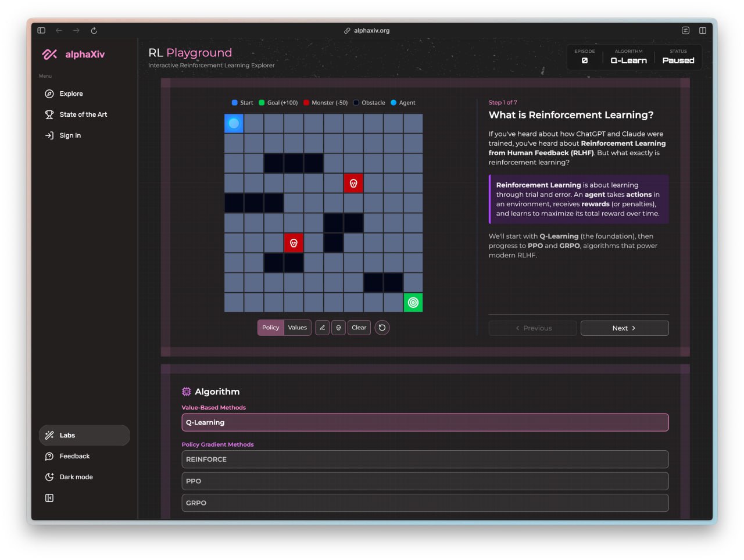This screenshot has width=744, height=560.
Task: Switch grid view to Values
Action: pyautogui.click(x=297, y=328)
